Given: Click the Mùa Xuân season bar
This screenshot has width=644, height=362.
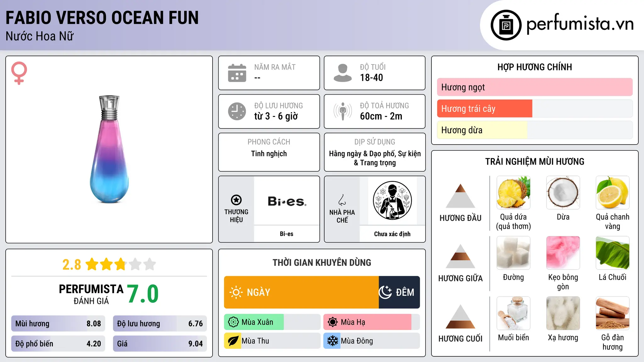Looking at the screenshot, I should click(272, 322).
